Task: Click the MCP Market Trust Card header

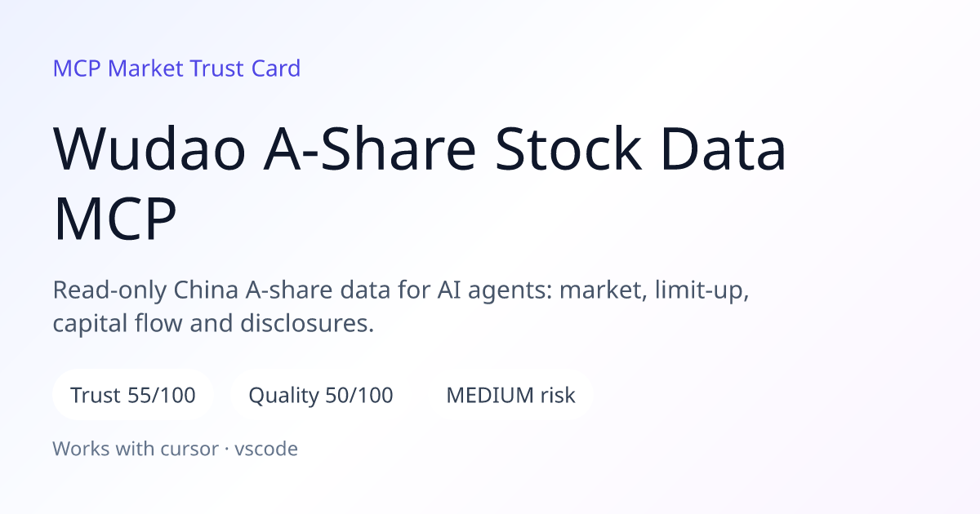Action: [x=176, y=68]
